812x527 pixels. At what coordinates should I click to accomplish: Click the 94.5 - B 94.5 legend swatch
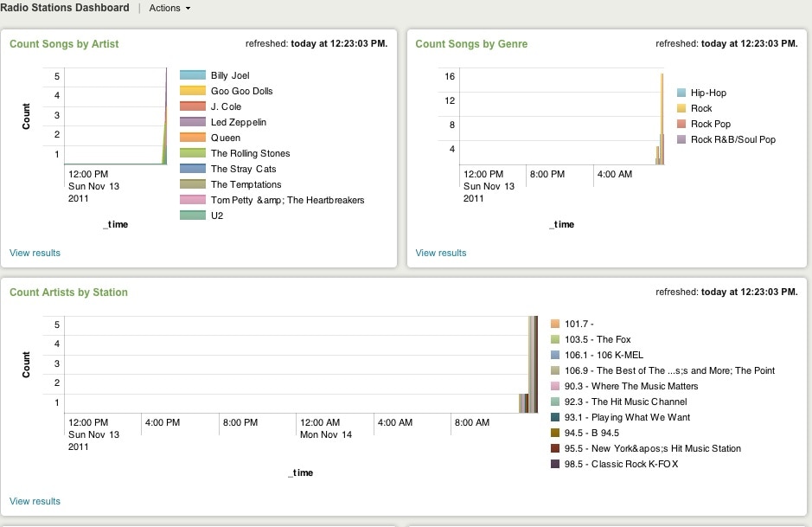pos(556,433)
